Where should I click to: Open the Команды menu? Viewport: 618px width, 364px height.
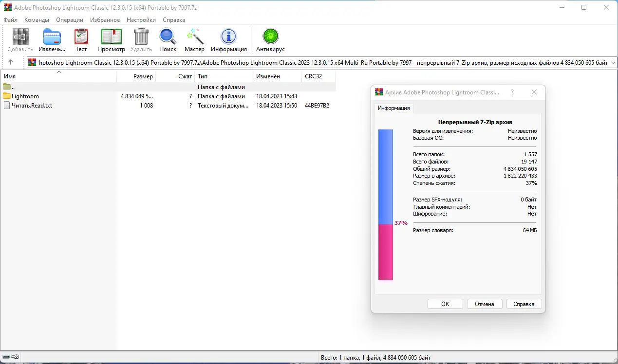pyautogui.click(x=37, y=20)
